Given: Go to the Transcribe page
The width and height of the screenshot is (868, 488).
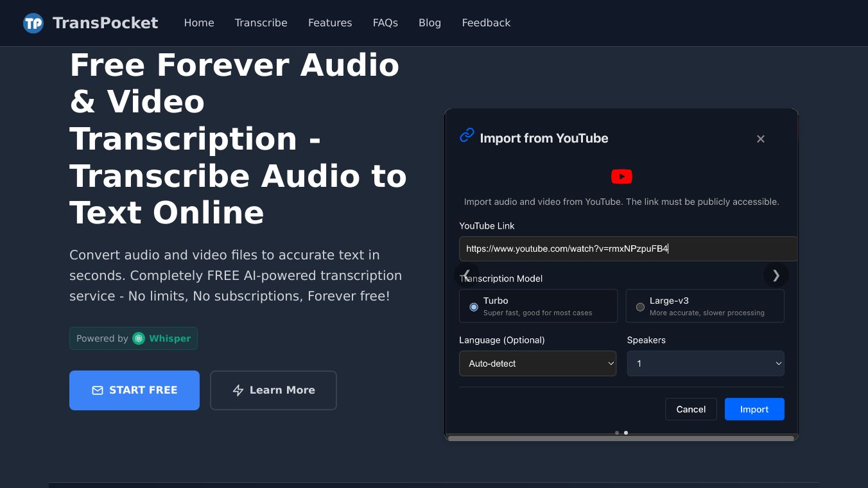Looking at the screenshot, I should point(261,23).
